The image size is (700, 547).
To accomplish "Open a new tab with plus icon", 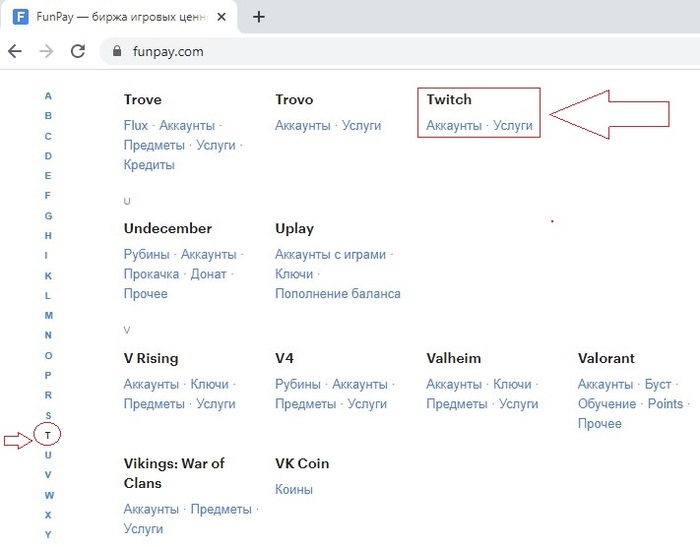I will tap(259, 16).
